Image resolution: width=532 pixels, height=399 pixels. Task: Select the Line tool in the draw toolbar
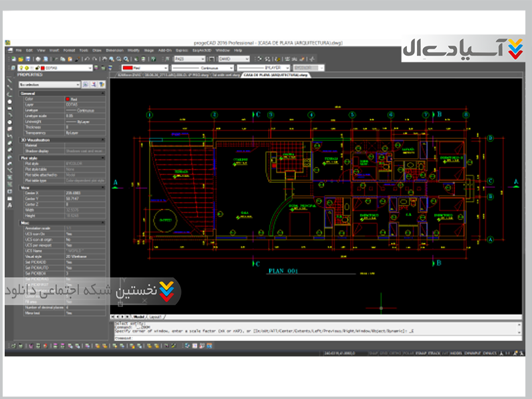[9, 80]
